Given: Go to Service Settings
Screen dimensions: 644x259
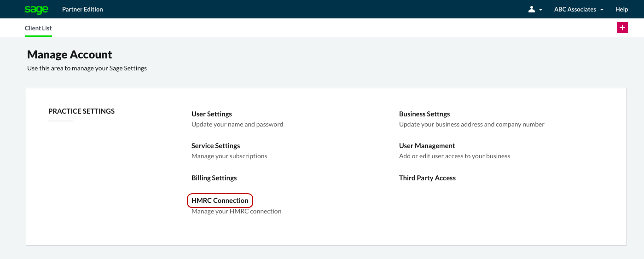Looking at the screenshot, I should click(215, 146).
